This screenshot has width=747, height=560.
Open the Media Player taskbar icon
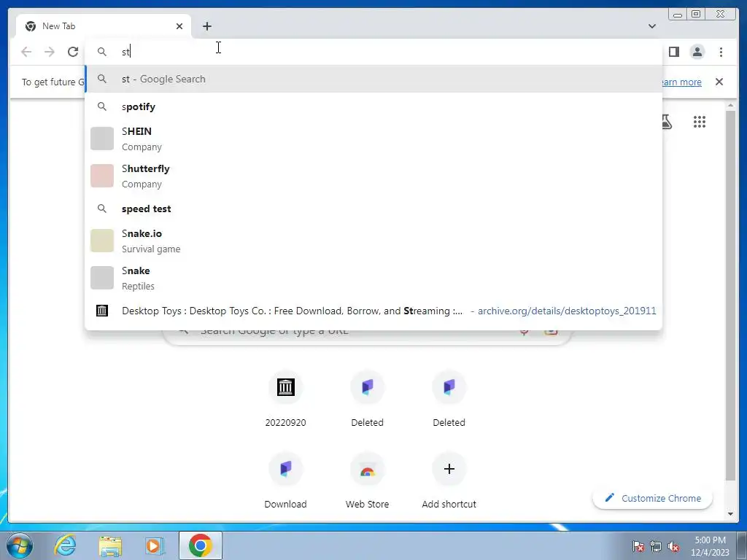coord(155,545)
